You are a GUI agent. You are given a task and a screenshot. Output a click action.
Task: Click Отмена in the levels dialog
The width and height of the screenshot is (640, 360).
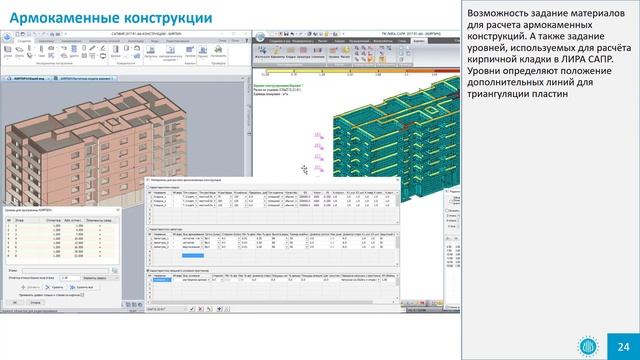36,302
